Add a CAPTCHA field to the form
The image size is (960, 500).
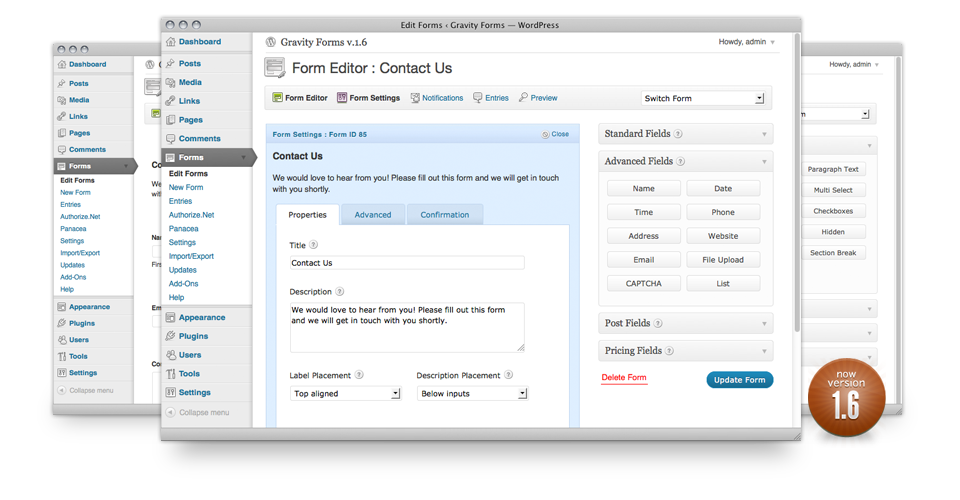644,284
